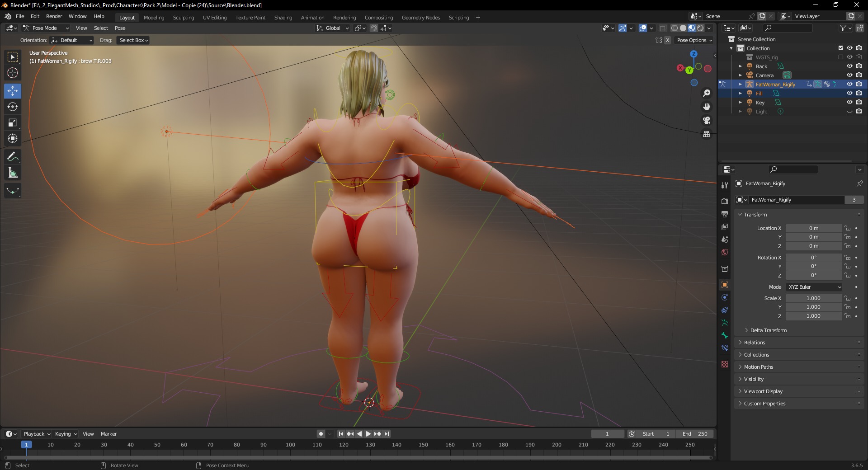Screen dimensions: 868x470
Task: Click the Breakdowner pose tool
Action: pos(13,191)
